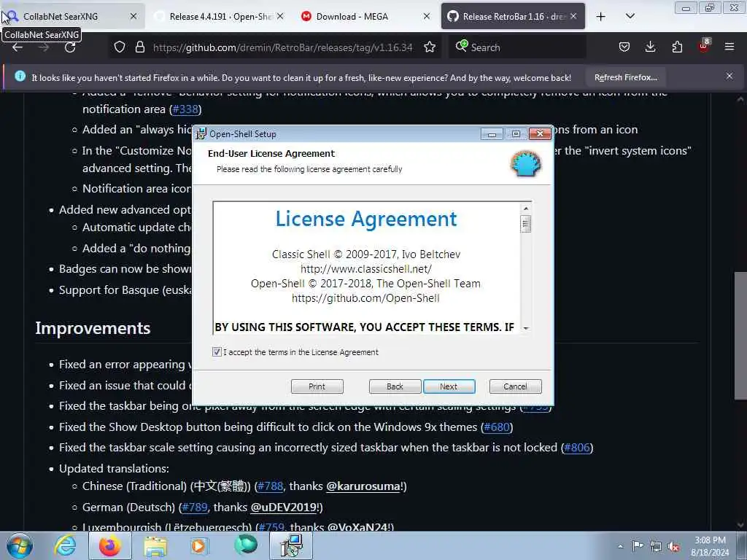Switch to Release 4.4.191 Open-Shell tab
This screenshot has height=560, width=747.
pyautogui.click(x=219, y=16)
